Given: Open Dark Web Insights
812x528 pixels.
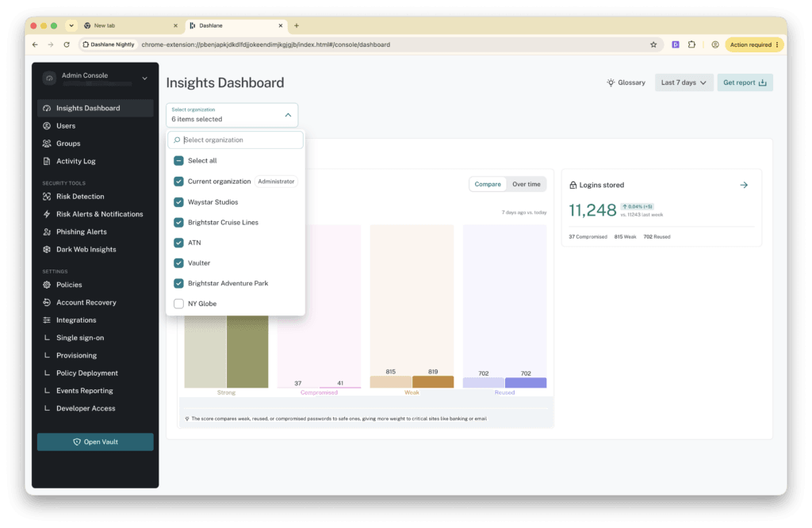Looking at the screenshot, I should click(x=95, y=249).
